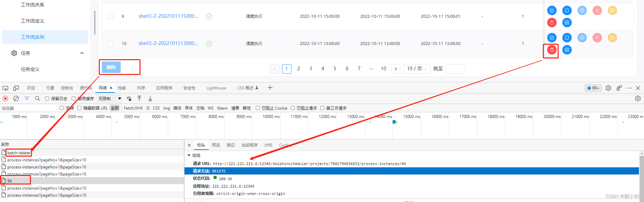Open the 响应 tab of the request
The image size is (644, 202).
pyautogui.click(x=231, y=145)
